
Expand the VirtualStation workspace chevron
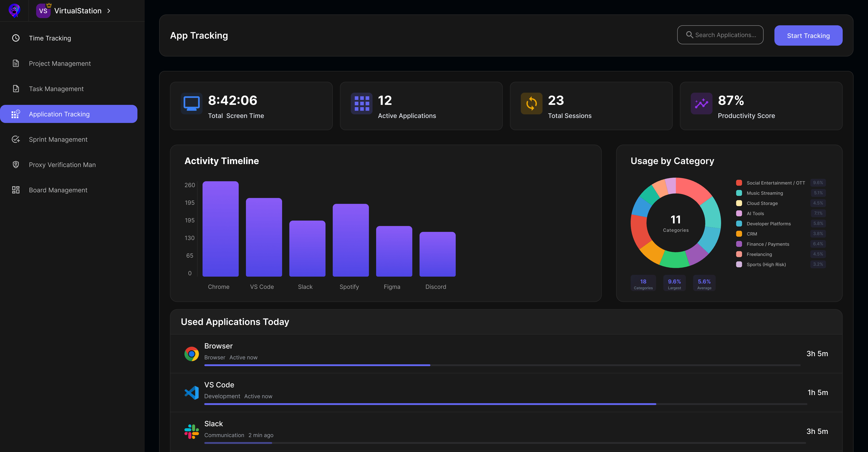coord(108,11)
